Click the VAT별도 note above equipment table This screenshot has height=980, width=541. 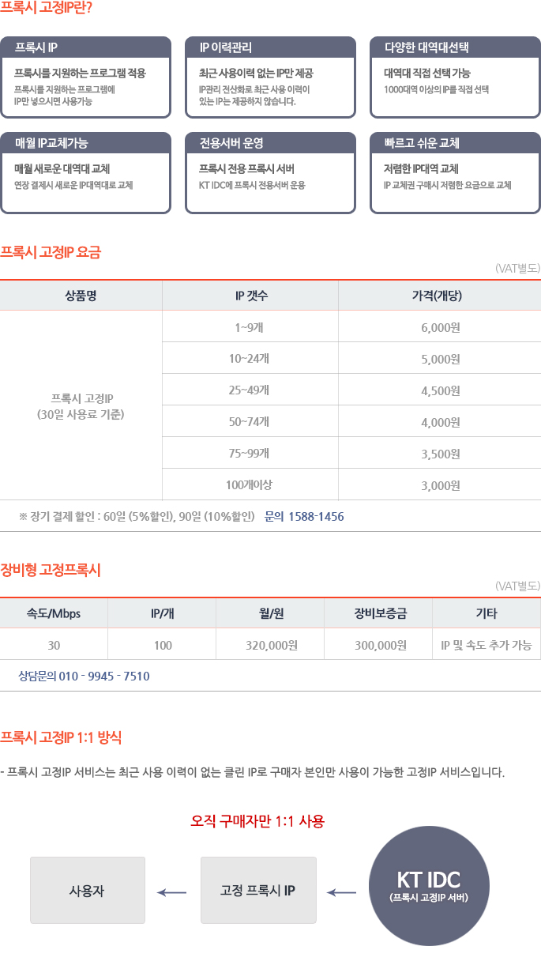[517, 586]
